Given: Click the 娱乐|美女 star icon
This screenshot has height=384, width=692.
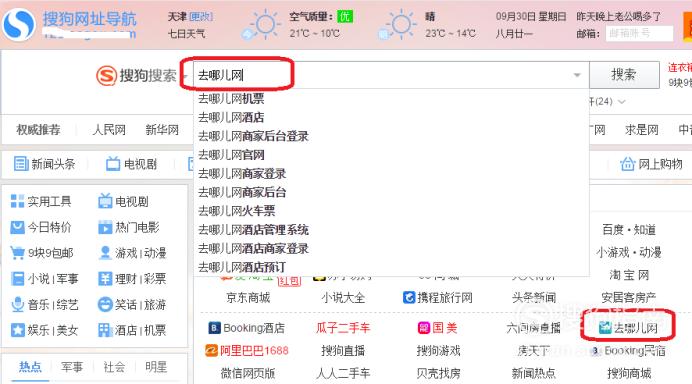Looking at the screenshot, I should 17,330.
